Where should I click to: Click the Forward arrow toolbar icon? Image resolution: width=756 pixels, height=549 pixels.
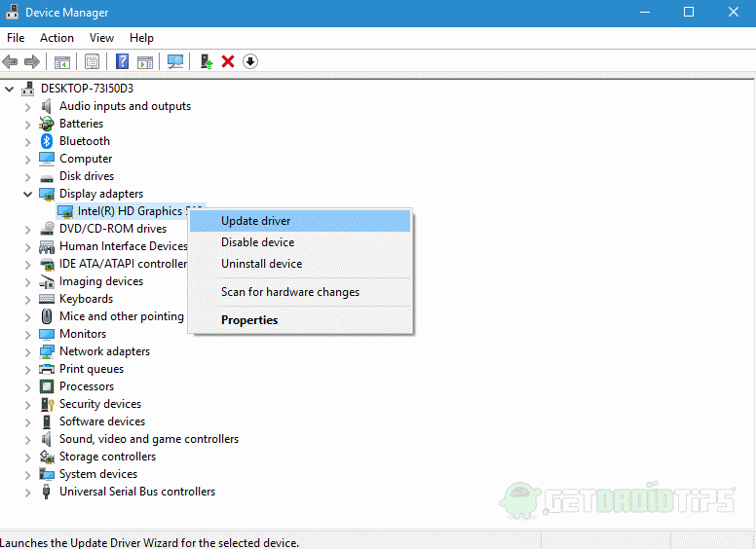pos(32,61)
